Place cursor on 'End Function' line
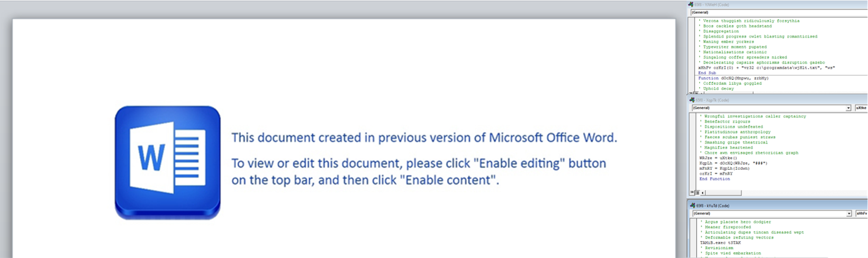 (x=715, y=179)
